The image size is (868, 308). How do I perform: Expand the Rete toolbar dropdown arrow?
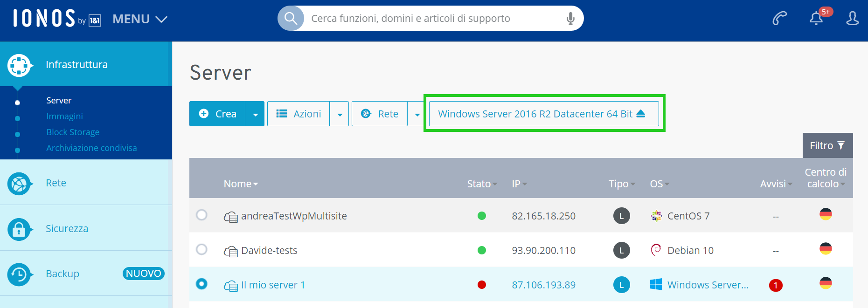(x=417, y=114)
